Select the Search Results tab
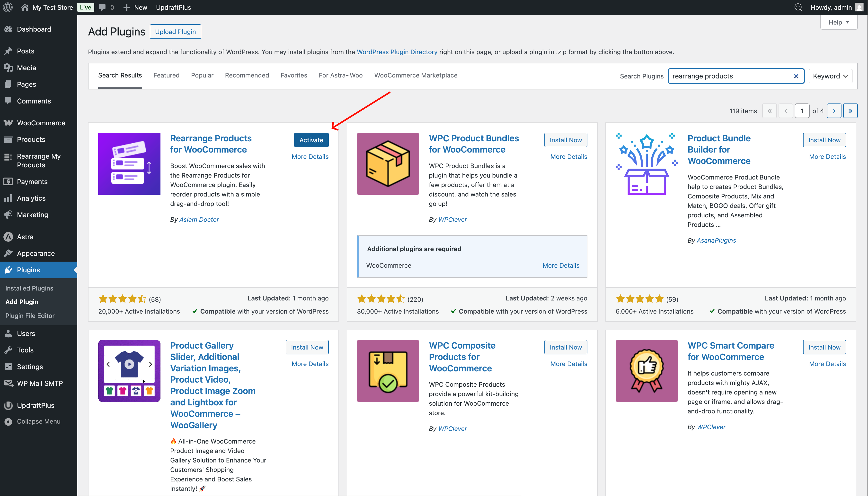 coord(120,75)
